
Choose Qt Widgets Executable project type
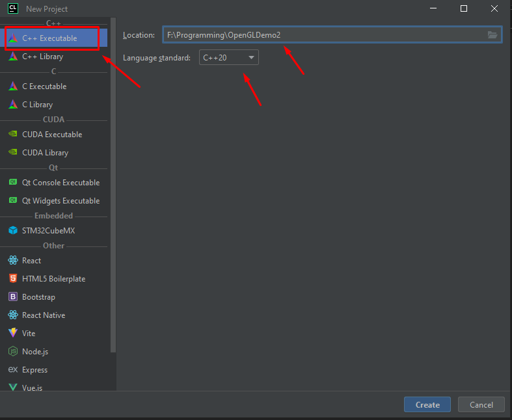pyautogui.click(x=53, y=201)
